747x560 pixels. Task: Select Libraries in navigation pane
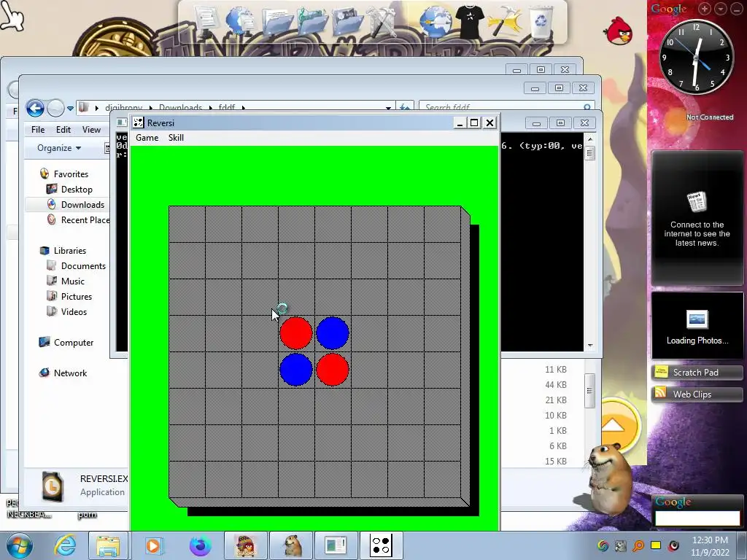click(69, 251)
